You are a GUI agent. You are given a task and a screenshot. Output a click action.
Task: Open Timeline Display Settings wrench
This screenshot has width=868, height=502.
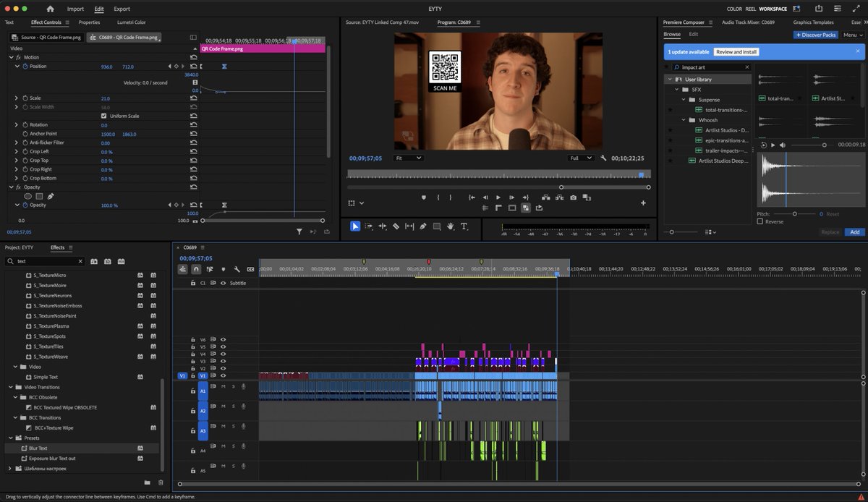(237, 269)
